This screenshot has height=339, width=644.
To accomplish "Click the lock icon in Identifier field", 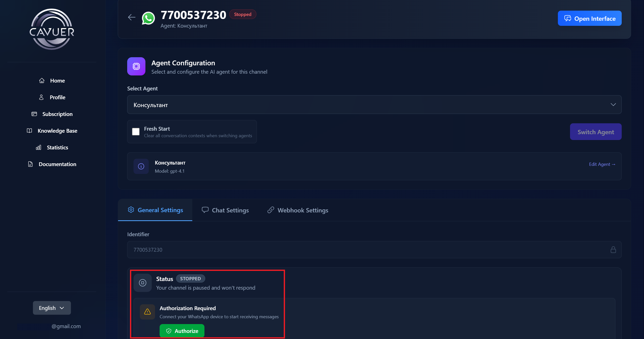I will pos(613,250).
